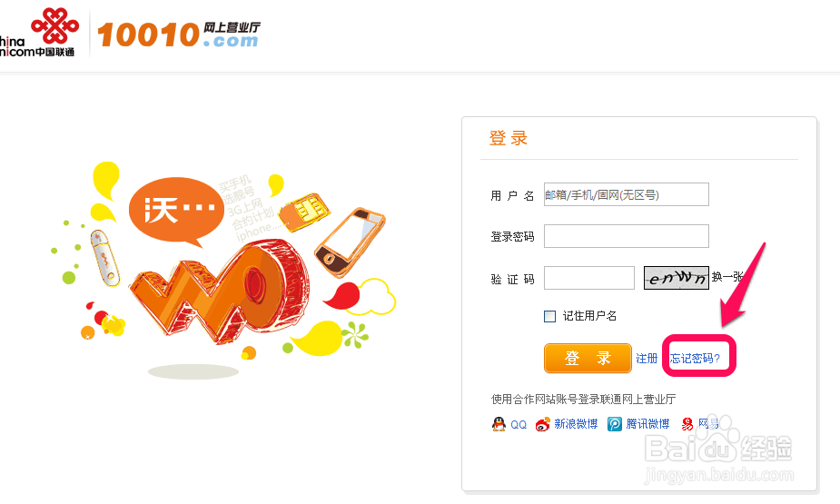Open the 新浪微博 login link
This screenshot has height=504, width=840.
coord(576,424)
